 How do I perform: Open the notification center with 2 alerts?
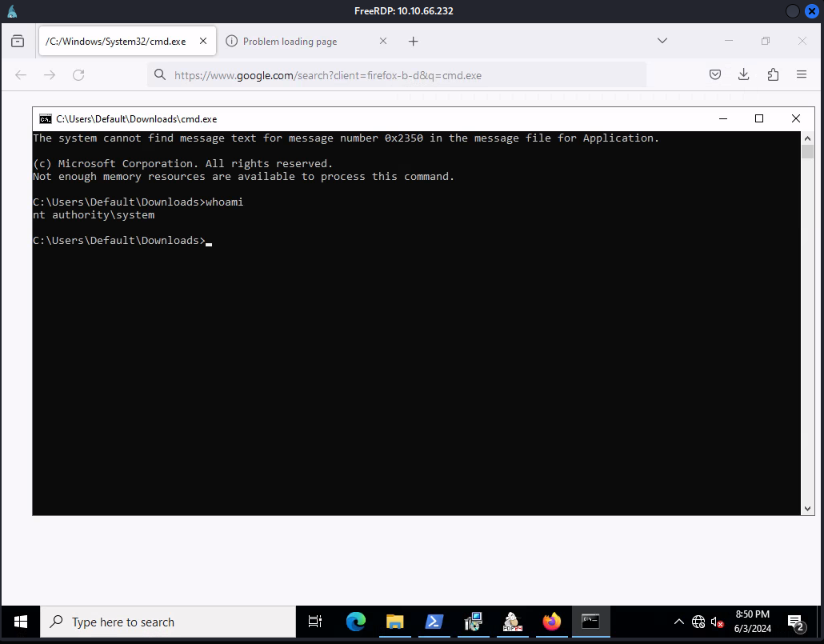pos(795,622)
